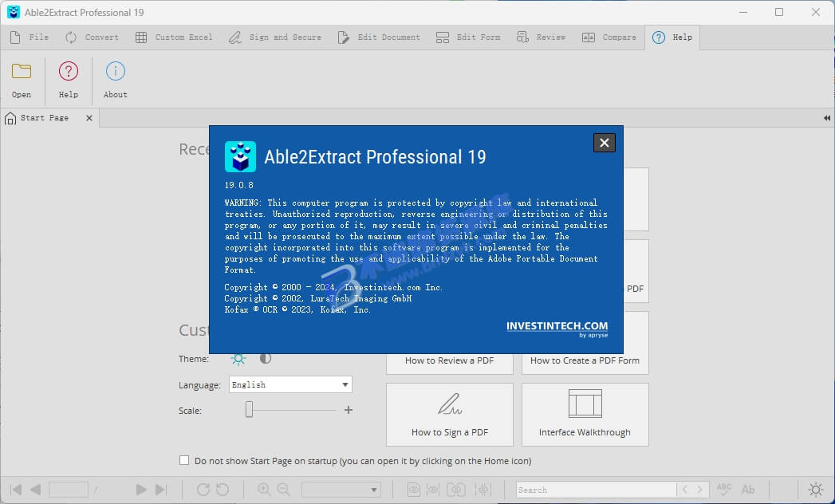The width and height of the screenshot is (835, 504).
Task: Click the zoom out magnifier
Action: [283, 490]
